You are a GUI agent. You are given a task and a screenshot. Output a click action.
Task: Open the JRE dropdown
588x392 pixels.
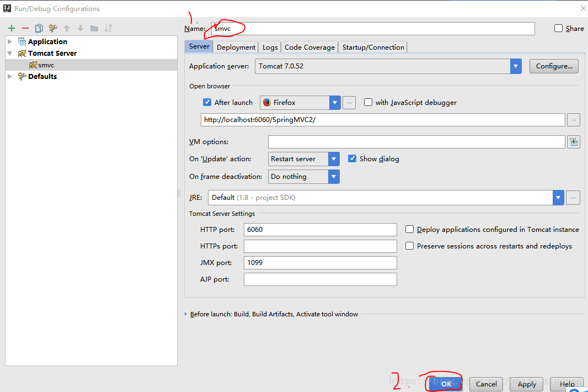[558, 198]
